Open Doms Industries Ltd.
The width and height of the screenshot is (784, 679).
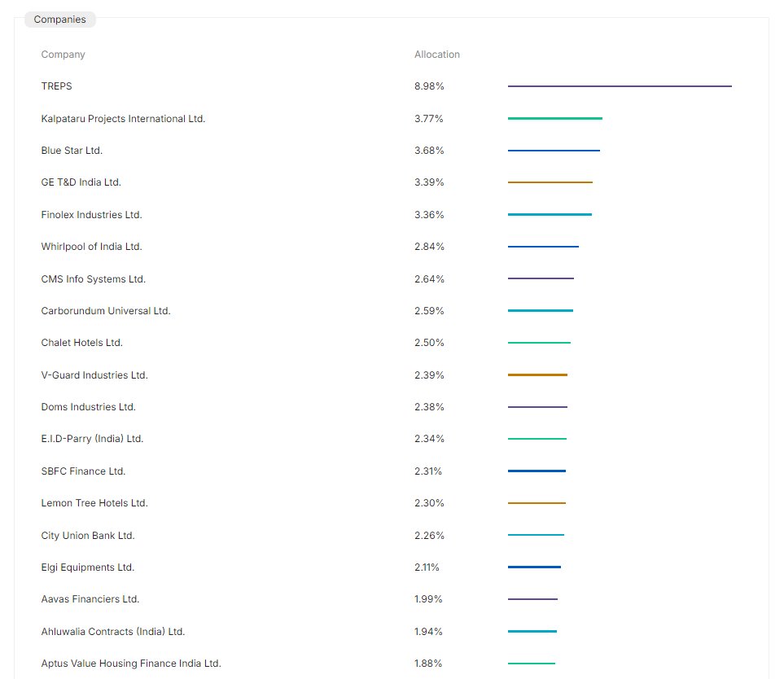(x=88, y=407)
